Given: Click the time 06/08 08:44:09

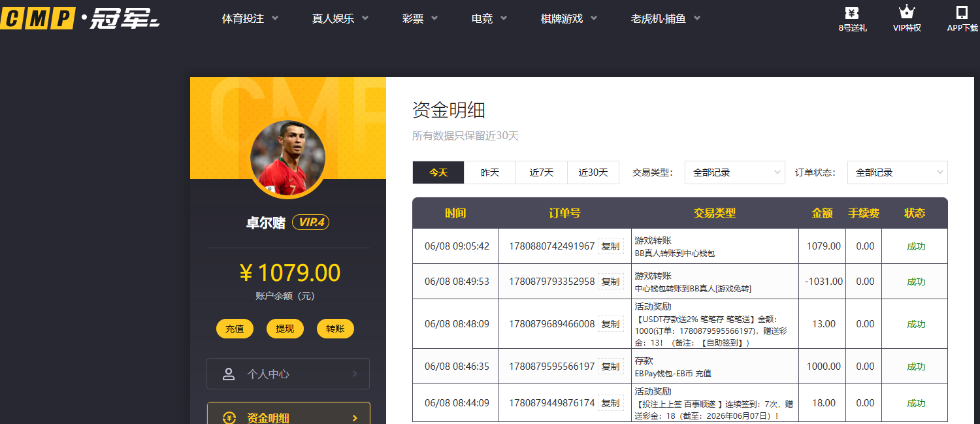Looking at the screenshot, I should click(457, 403).
